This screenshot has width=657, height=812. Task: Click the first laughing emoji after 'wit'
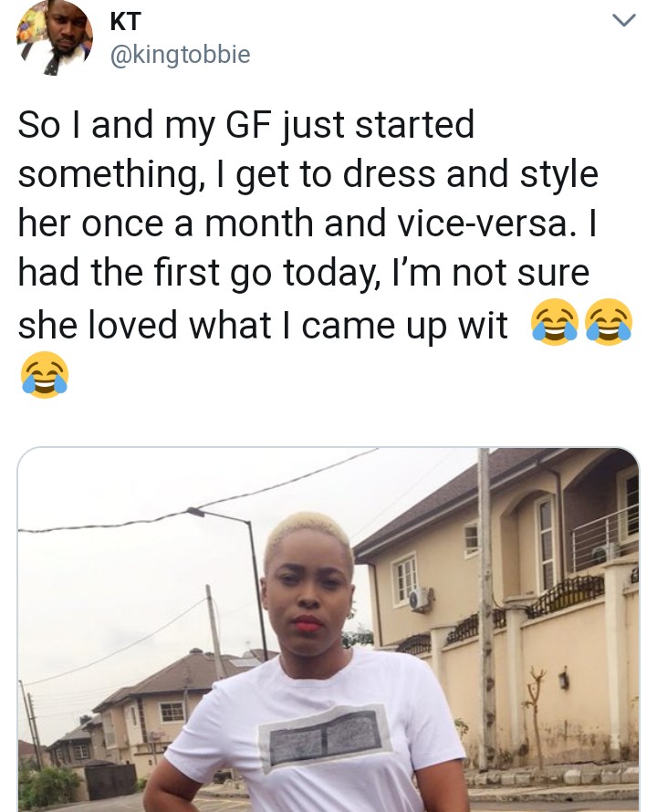coord(554,322)
